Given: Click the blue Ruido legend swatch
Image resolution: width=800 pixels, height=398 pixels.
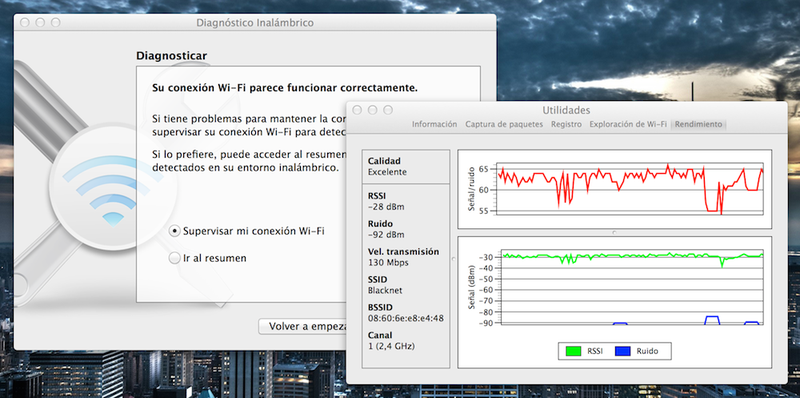Looking at the screenshot, I should click(x=622, y=351).
